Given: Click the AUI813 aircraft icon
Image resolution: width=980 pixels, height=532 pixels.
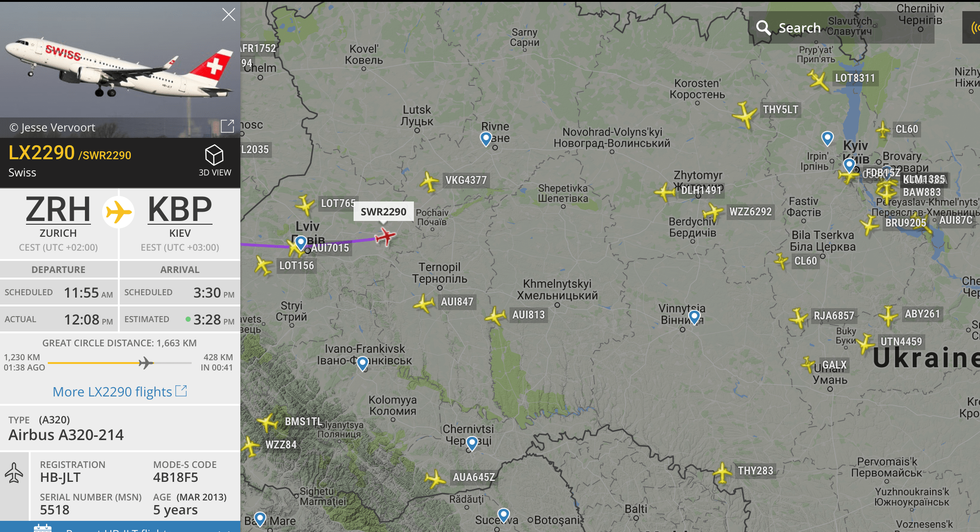Looking at the screenshot, I should 495,316.
